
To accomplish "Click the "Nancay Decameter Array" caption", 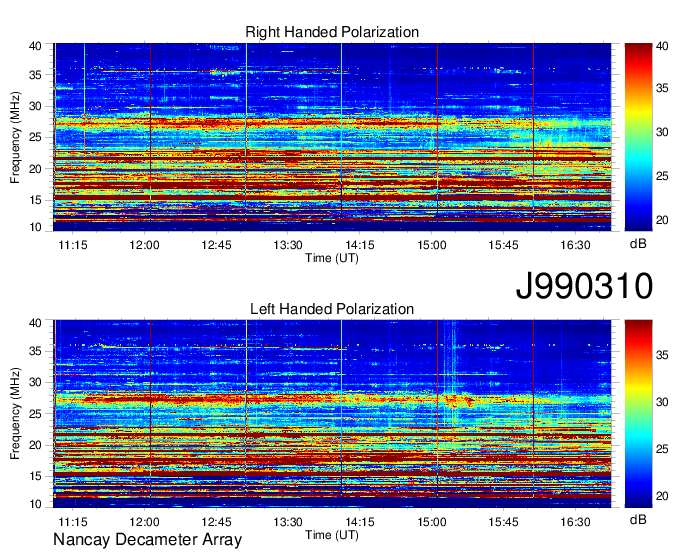I will coord(147,540).
